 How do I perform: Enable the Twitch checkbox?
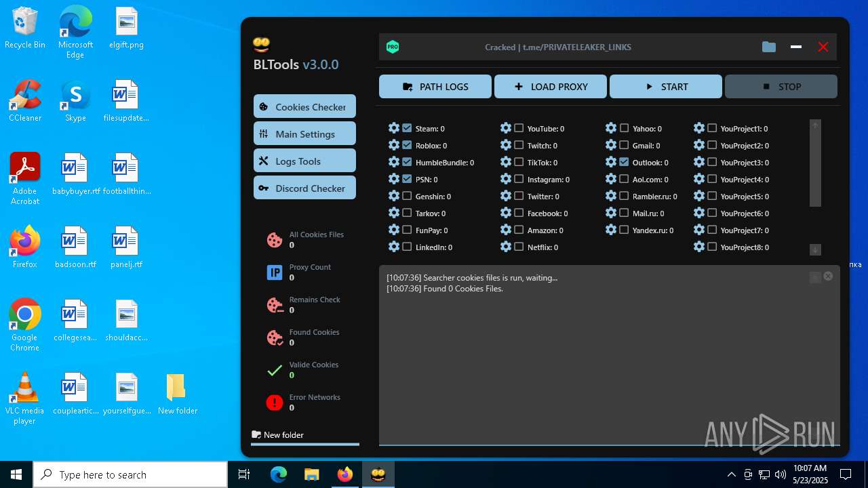coord(519,145)
